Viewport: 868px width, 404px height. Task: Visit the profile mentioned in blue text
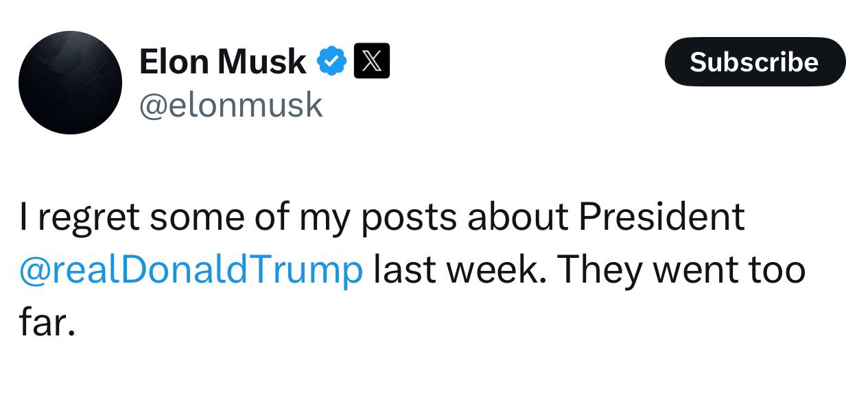[x=191, y=270]
